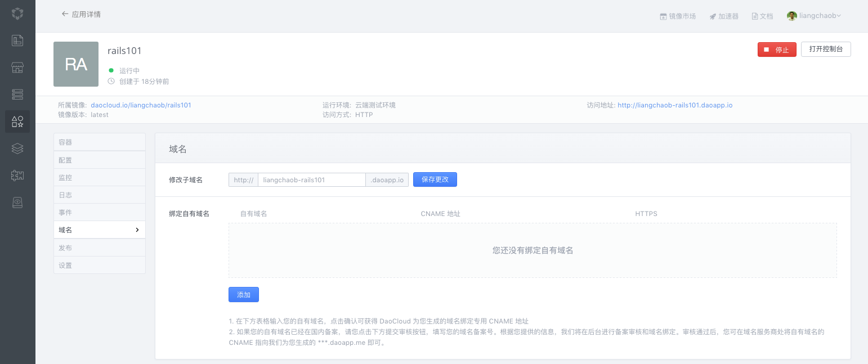Open the layers icon in sidebar
The width and height of the screenshot is (868, 364).
pyautogui.click(x=17, y=149)
